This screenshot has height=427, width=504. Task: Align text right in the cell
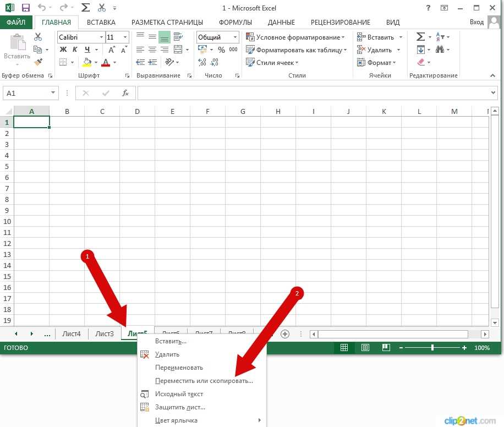click(x=165, y=50)
